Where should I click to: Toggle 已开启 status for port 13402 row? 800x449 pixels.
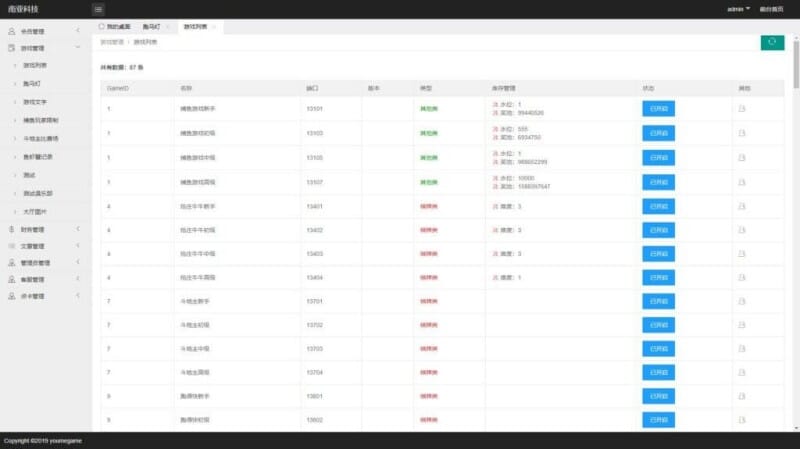(x=658, y=230)
